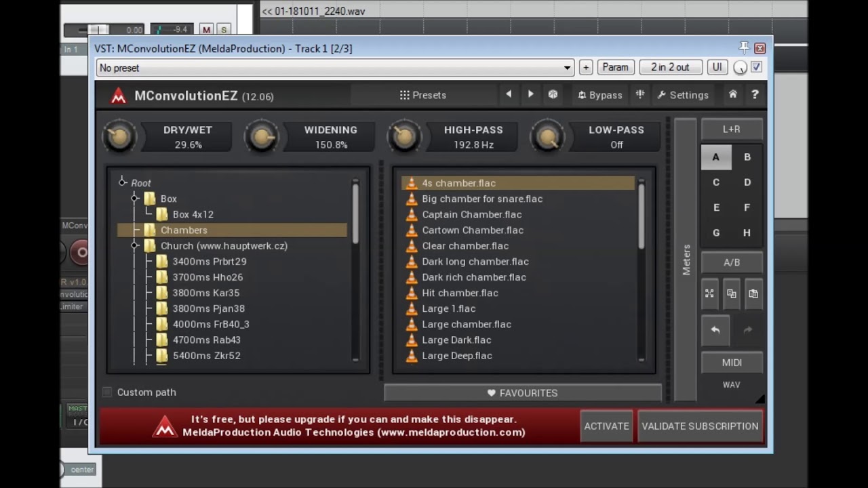Screen dimensions: 868x488
Task: Select preset slot H
Action: point(747,232)
